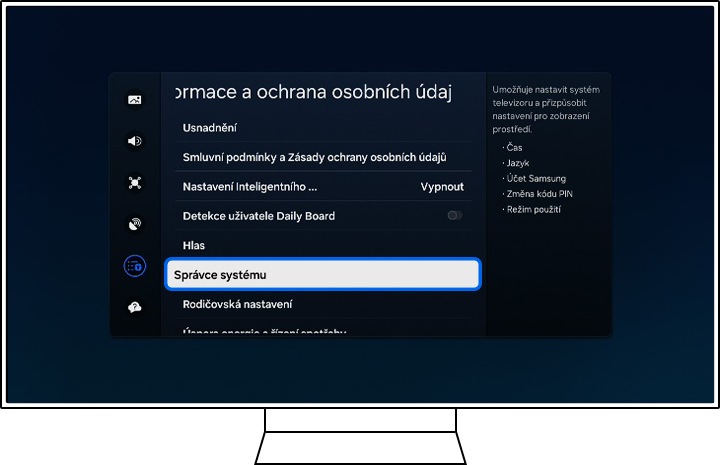Open the Usnadnění menu item
This screenshot has width=720, height=465.
(323, 128)
